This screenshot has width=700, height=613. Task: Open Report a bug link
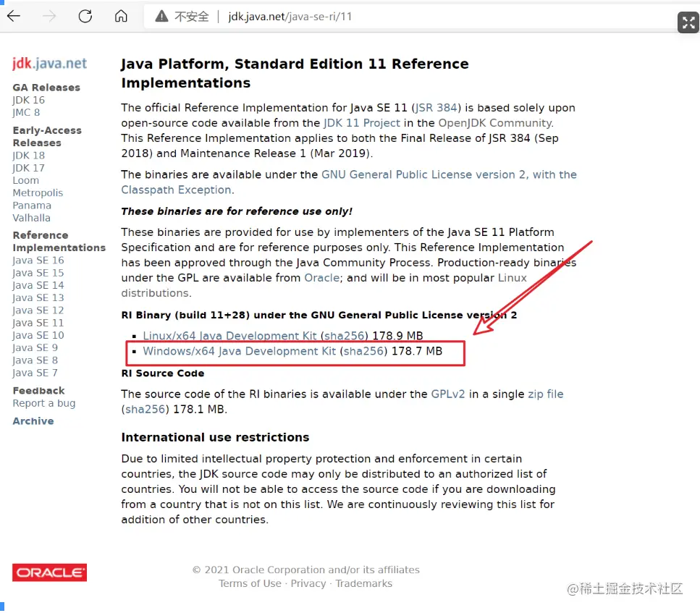(44, 403)
